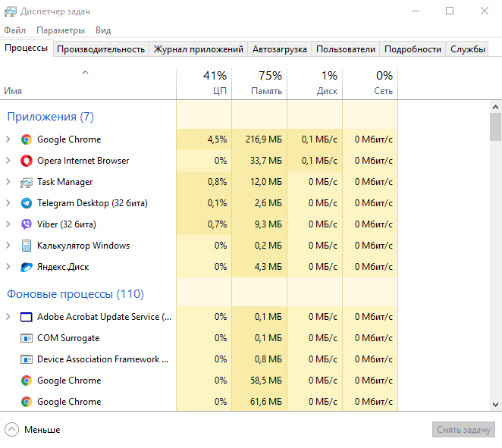The height and width of the screenshot is (448, 502).
Task: Switch to the Службы tab
Action: coord(467,49)
